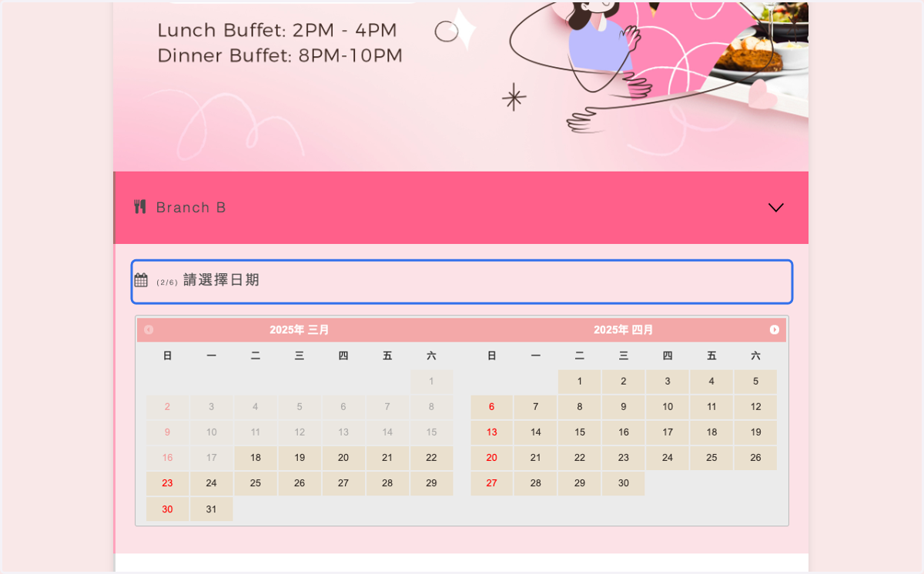The width and height of the screenshot is (924, 574).
Task: Choose April 21 date
Action: click(536, 458)
